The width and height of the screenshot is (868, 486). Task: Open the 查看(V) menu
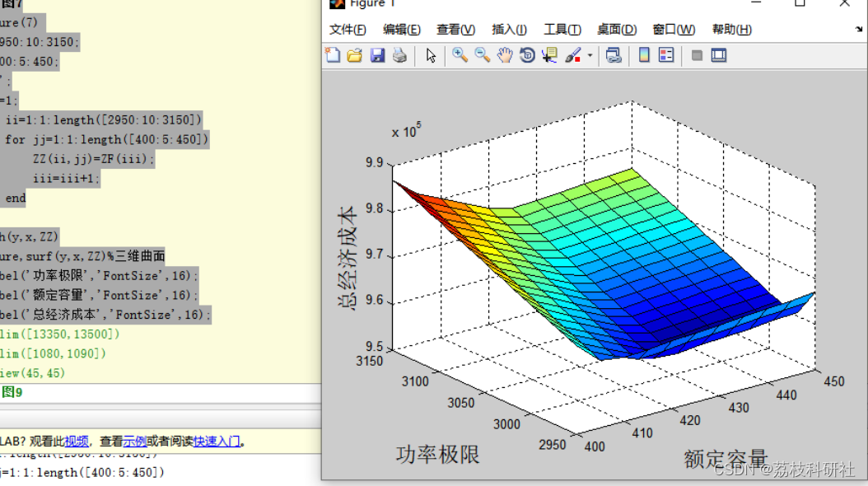click(x=455, y=30)
